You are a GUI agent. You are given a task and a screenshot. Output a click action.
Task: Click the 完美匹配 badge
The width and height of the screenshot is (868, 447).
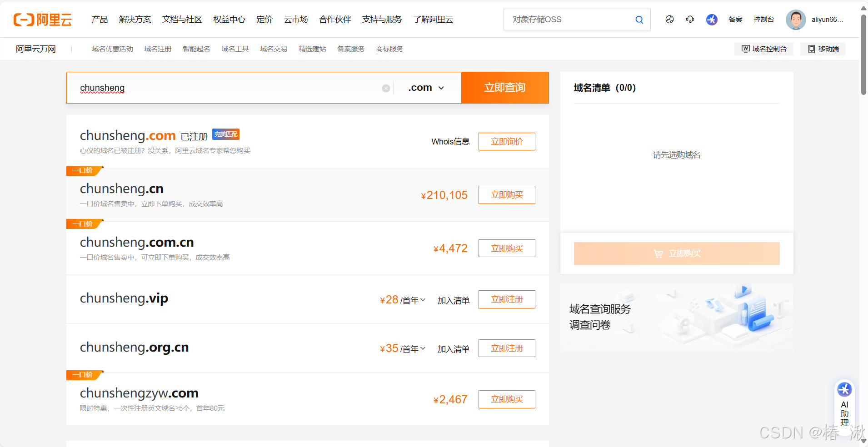(226, 134)
